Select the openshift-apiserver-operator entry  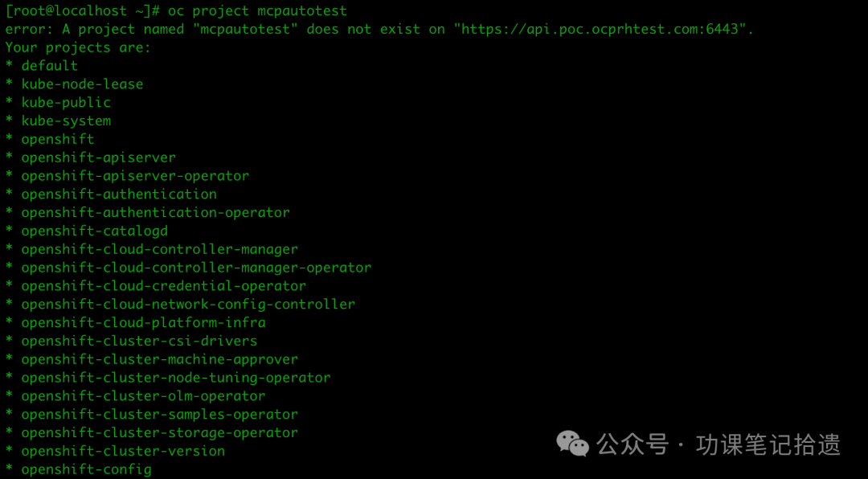pyautogui.click(x=135, y=176)
